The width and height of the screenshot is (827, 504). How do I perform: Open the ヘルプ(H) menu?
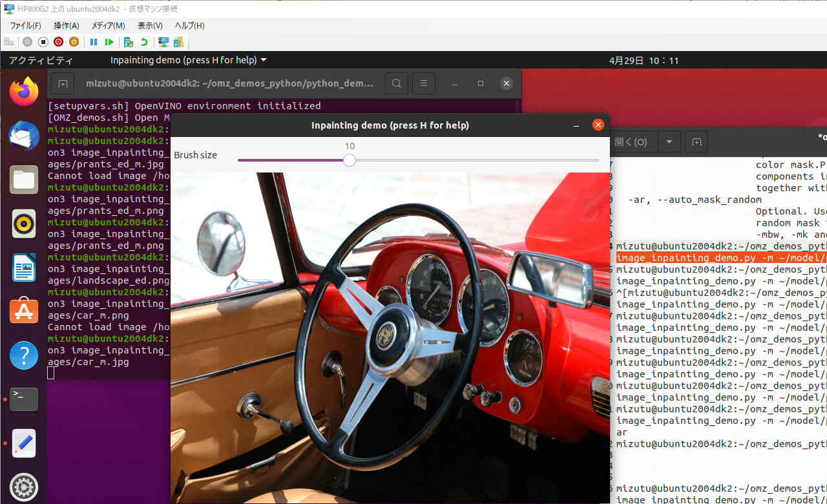point(189,26)
